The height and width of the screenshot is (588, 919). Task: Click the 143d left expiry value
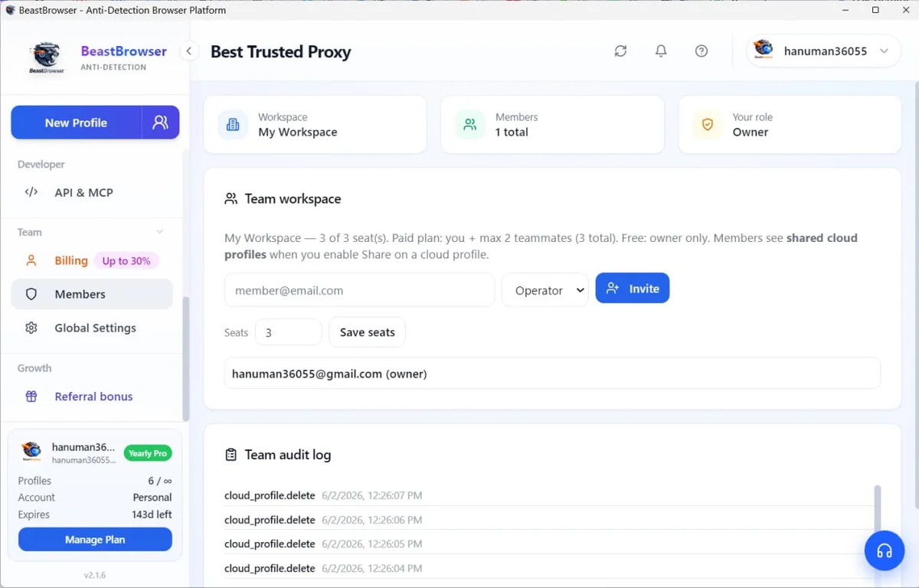[x=152, y=514]
